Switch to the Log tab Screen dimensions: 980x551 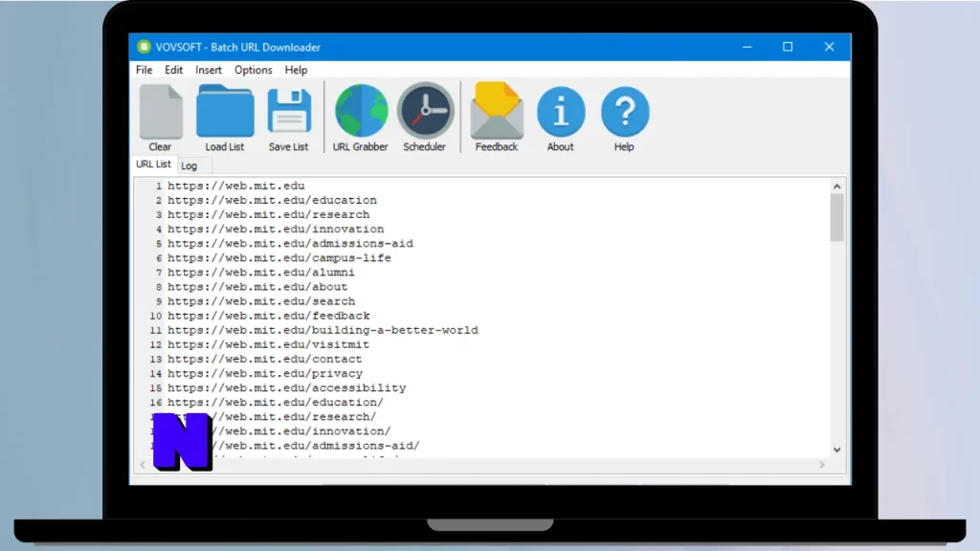click(189, 165)
